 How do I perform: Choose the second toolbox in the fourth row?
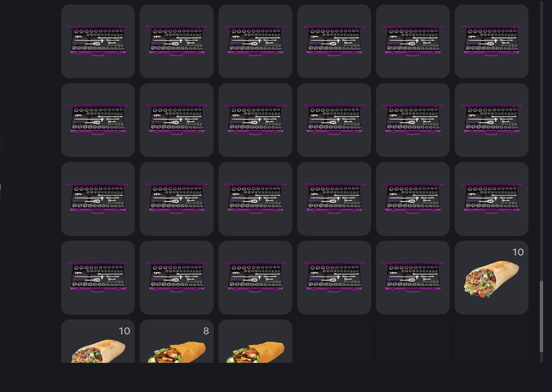tap(177, 278)
